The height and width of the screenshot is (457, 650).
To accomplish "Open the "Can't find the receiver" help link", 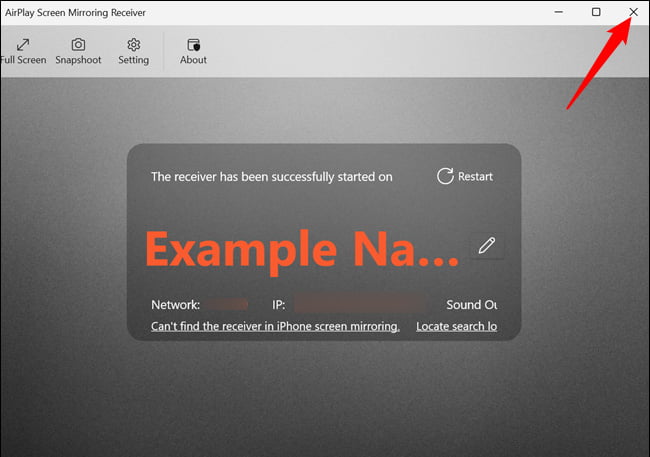I will 275,326.
